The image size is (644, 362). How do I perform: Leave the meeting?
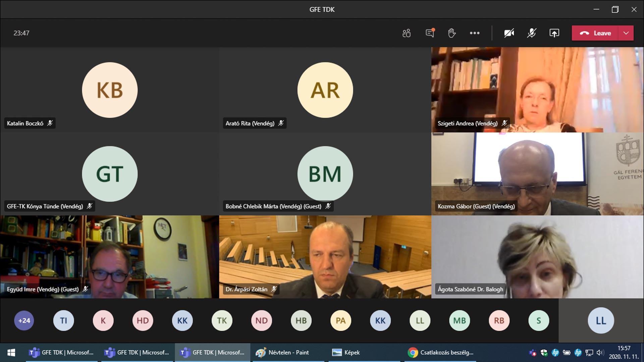click(595, 33)
